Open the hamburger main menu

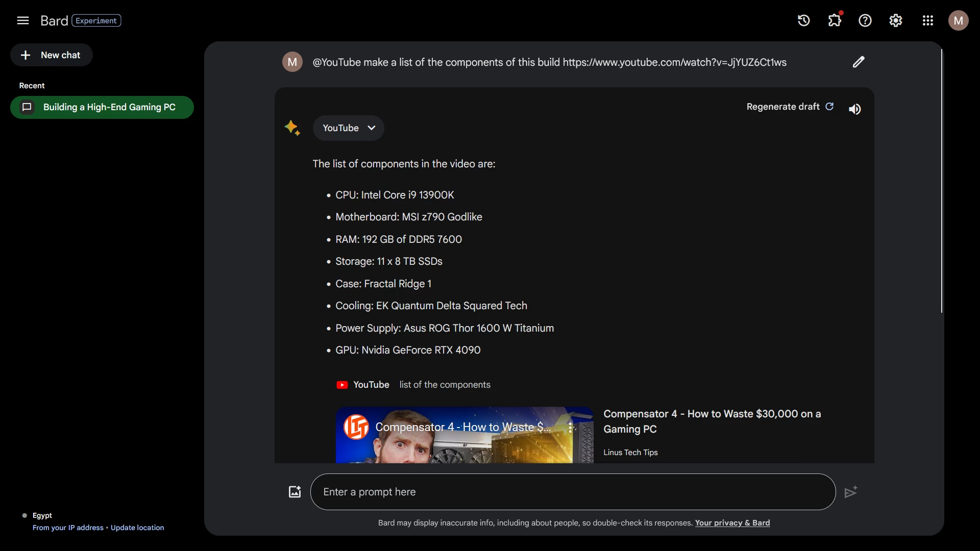point(22,20)
